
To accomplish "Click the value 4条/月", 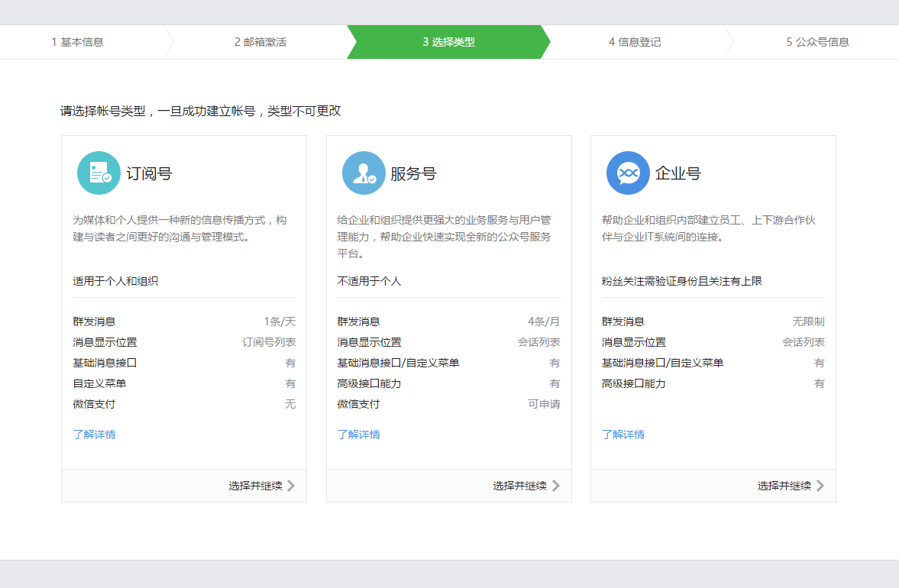I will click(544, 321).
